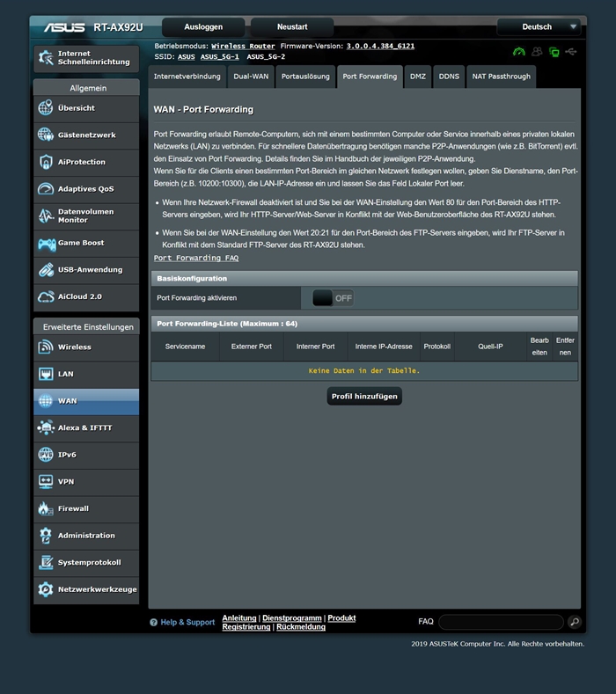
Task: Click the Datenvolumen Monitor graph icon
Action: tap(46, 216)
